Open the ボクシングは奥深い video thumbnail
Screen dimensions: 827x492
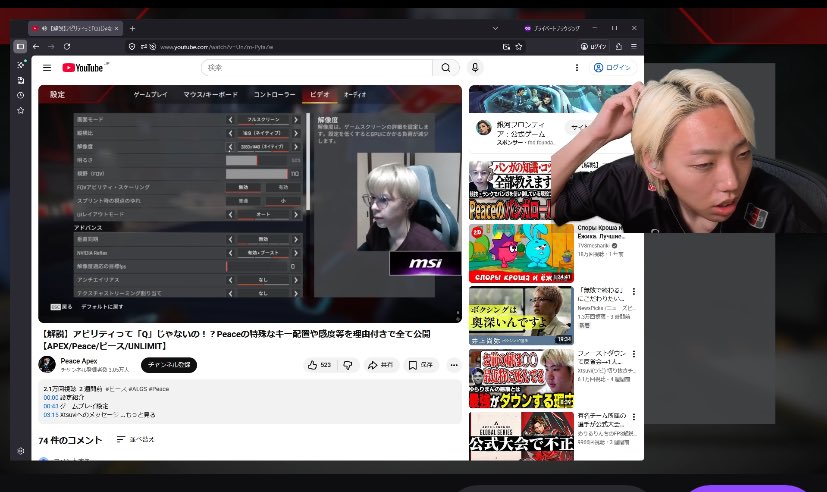point(521,316)
